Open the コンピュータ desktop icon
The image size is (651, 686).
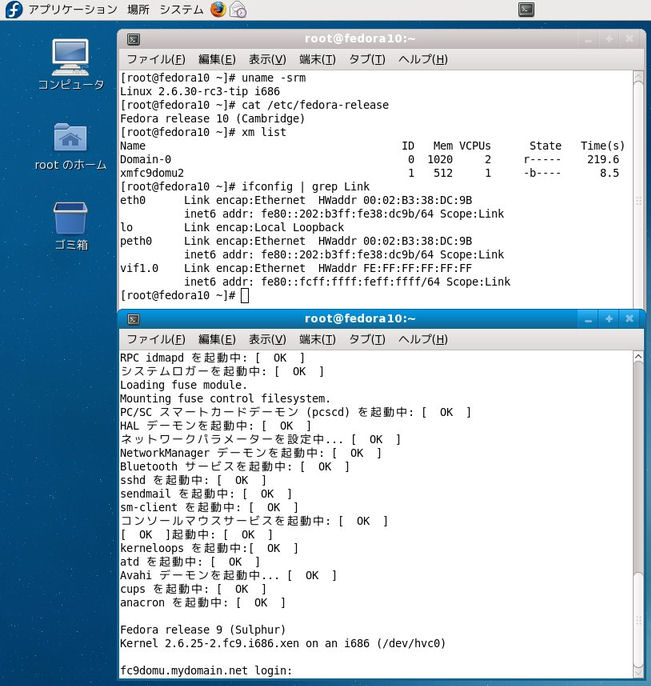71,64
